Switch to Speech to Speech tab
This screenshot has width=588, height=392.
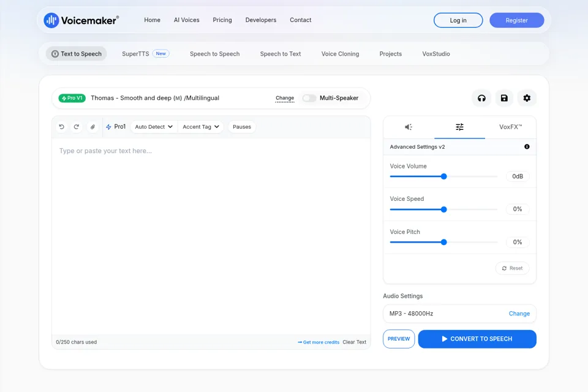214,54
